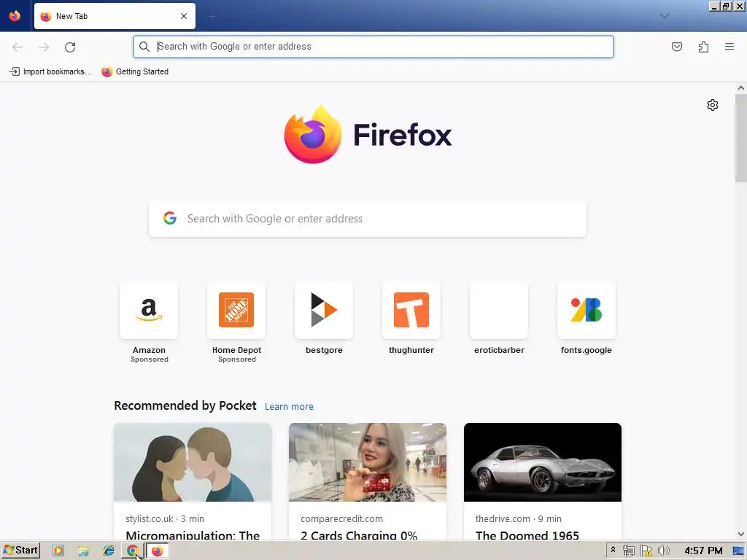Click Import bookmarks in bookmarks toolbar
This screenshot has height=560, width=747.
(50, 71)
